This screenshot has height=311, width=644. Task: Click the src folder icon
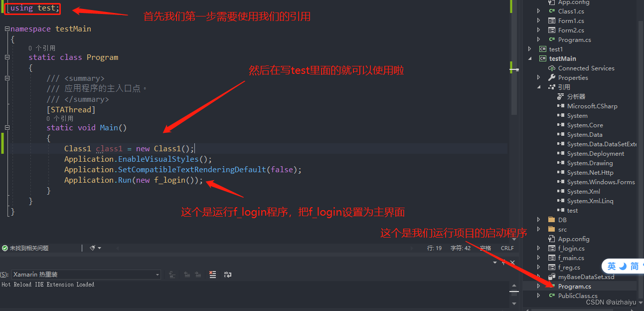[551, 229]
